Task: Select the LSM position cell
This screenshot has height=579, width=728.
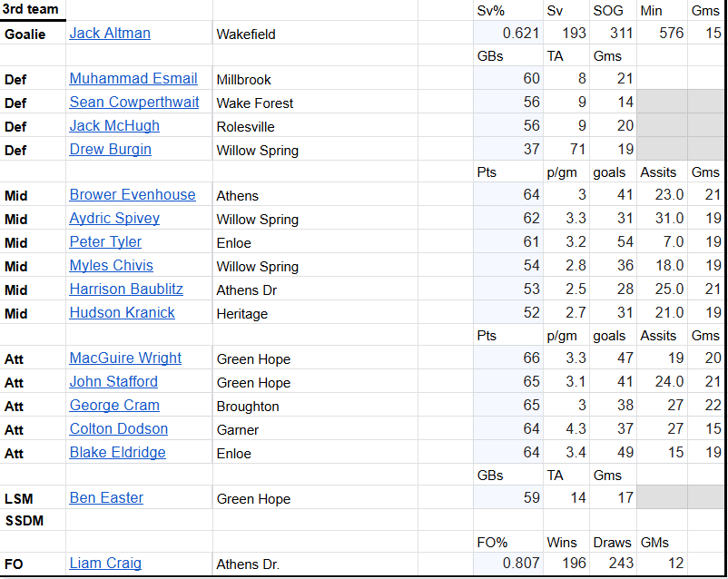Action: pos(33,497)
